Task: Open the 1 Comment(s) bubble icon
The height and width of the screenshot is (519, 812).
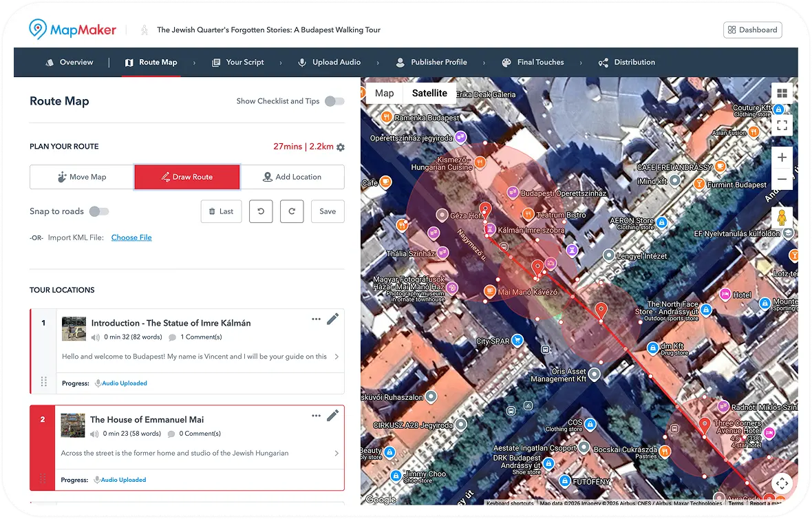Action: pos(173,337)
